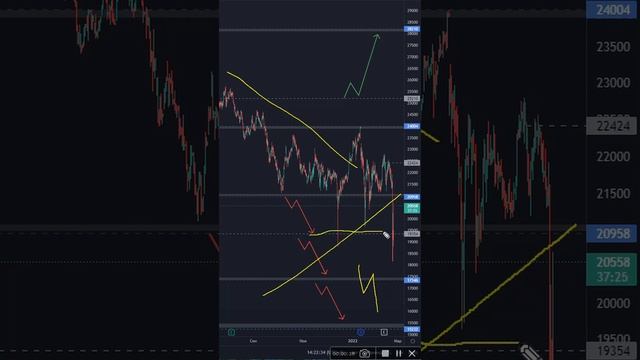Select the 15232 blue price label
Image resolution: width=640 pixels, height=360 pixels.
(x=411, y=329)
